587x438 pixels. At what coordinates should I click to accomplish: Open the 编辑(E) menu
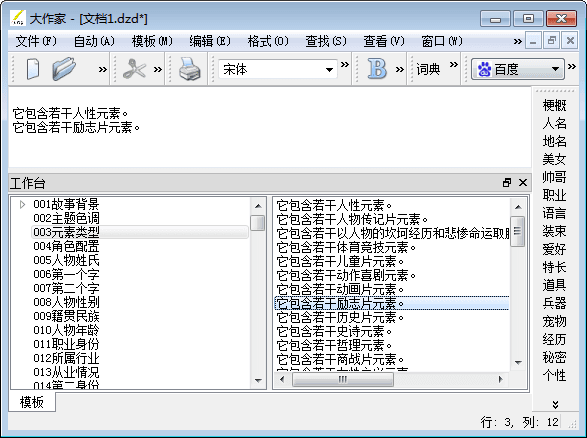click(x=210, y=41)
